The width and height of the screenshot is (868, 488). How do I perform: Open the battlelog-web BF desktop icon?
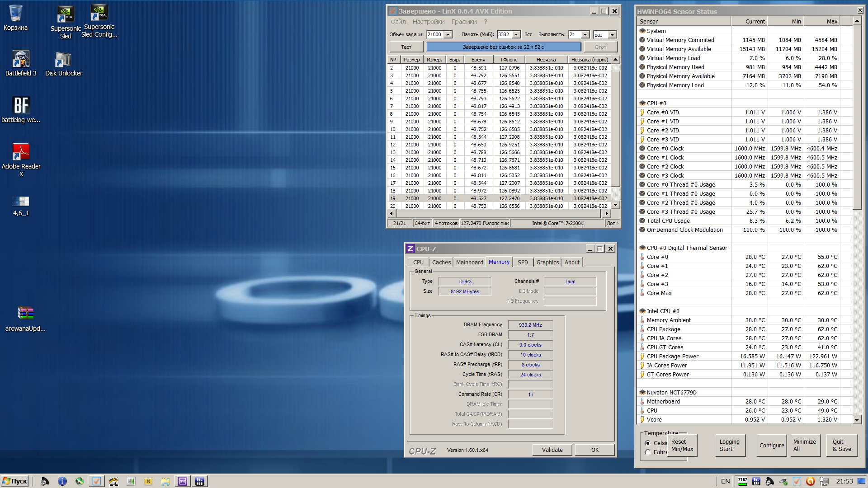21,110
